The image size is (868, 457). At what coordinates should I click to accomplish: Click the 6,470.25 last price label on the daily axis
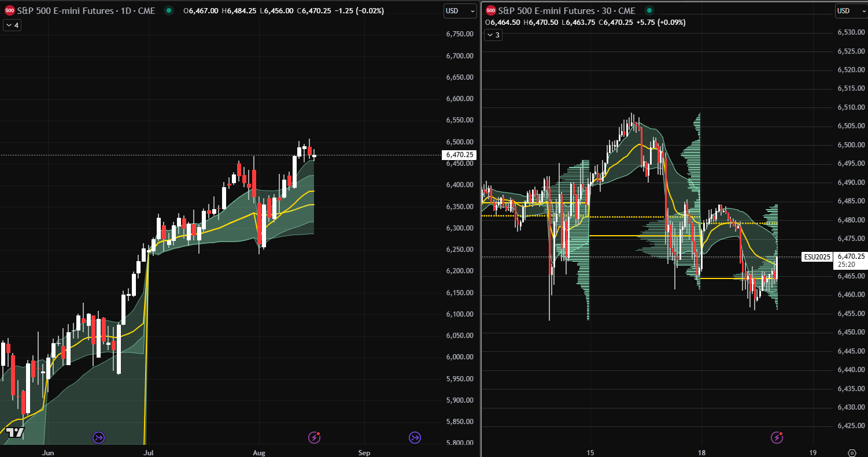(x=459, y=155)
